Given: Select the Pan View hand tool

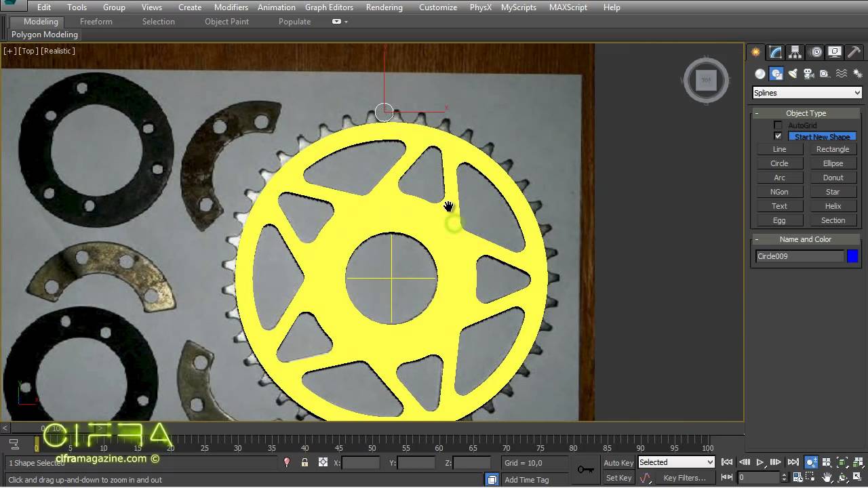Looking at the screenshot, I should click(827, 478).
